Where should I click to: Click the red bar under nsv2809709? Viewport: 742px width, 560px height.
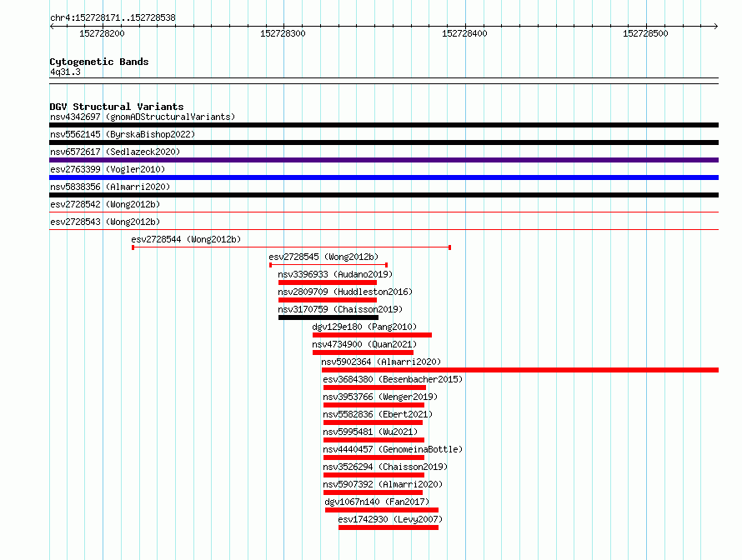pos(328,300)
